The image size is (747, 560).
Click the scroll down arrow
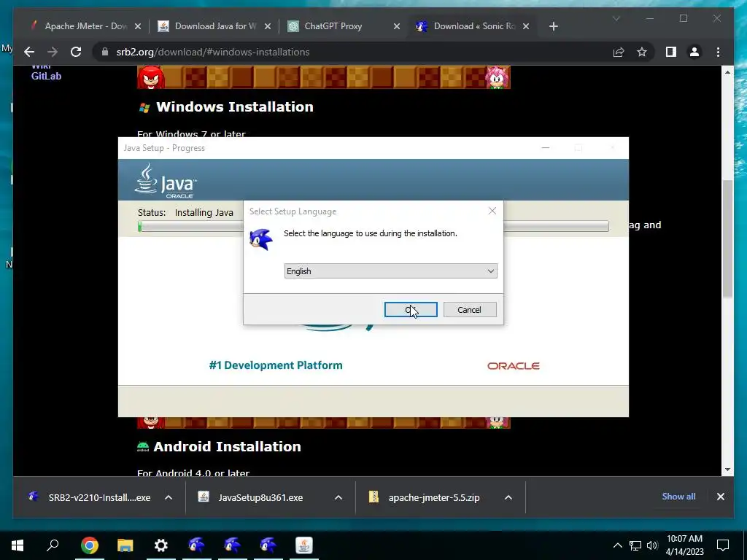click(x=727, y=470)
